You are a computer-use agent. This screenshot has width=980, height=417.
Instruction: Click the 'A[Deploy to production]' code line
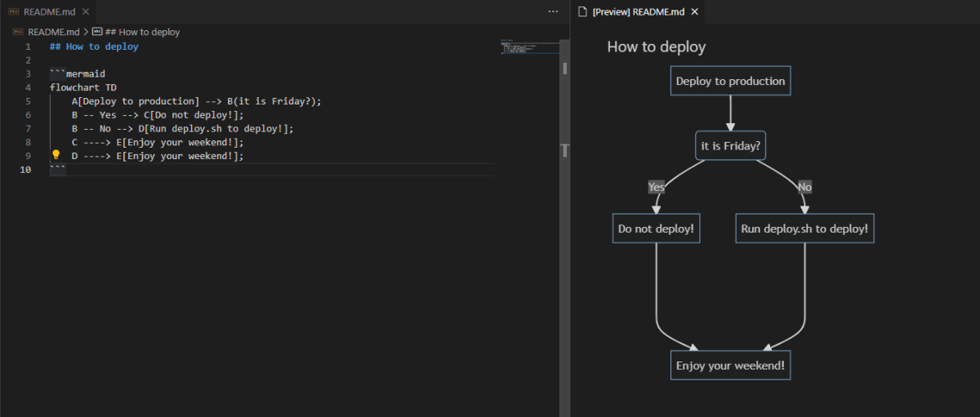coord(196,101)
